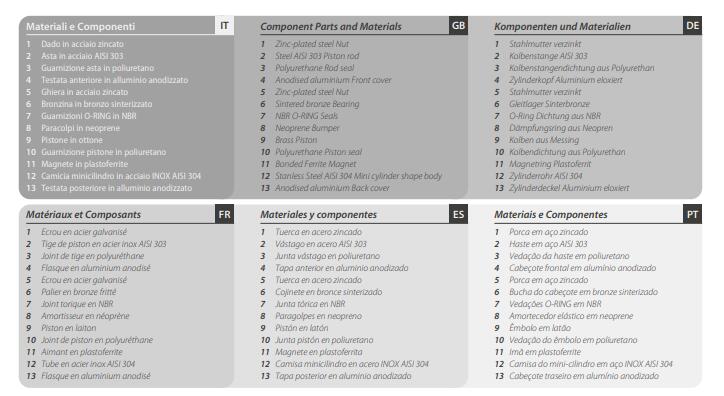Click the ES language badge
Screen dimensions: 724x396
459,214
